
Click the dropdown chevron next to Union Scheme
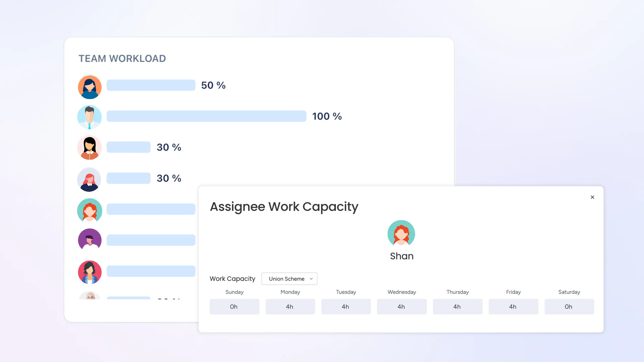pos(311,279)
